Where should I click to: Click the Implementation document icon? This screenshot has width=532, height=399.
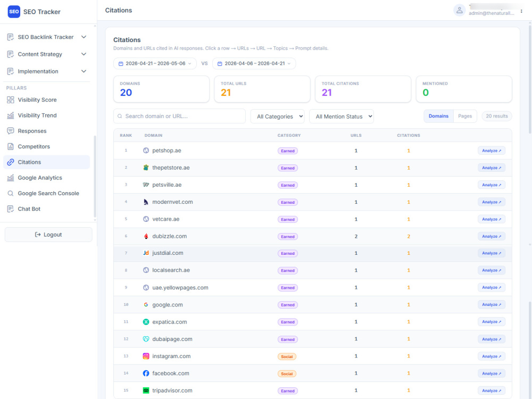point(11,71)
